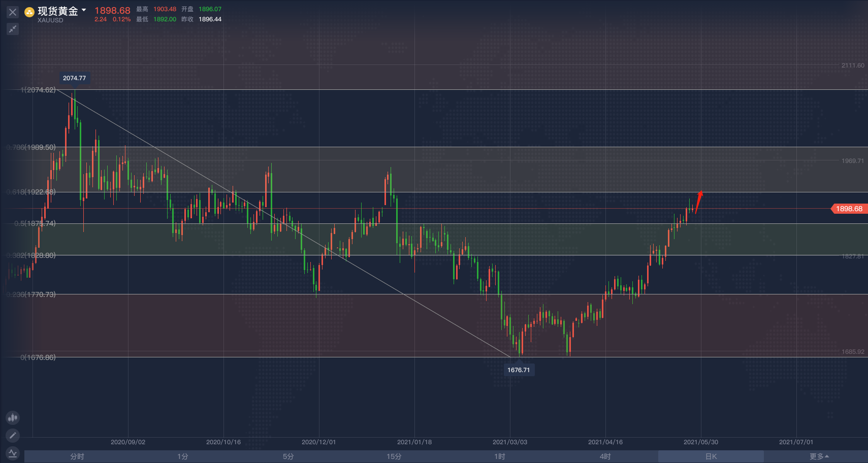Select the 日K daily candlestick tab
This screenshot has width=868, height=463.
coord(711,456)
